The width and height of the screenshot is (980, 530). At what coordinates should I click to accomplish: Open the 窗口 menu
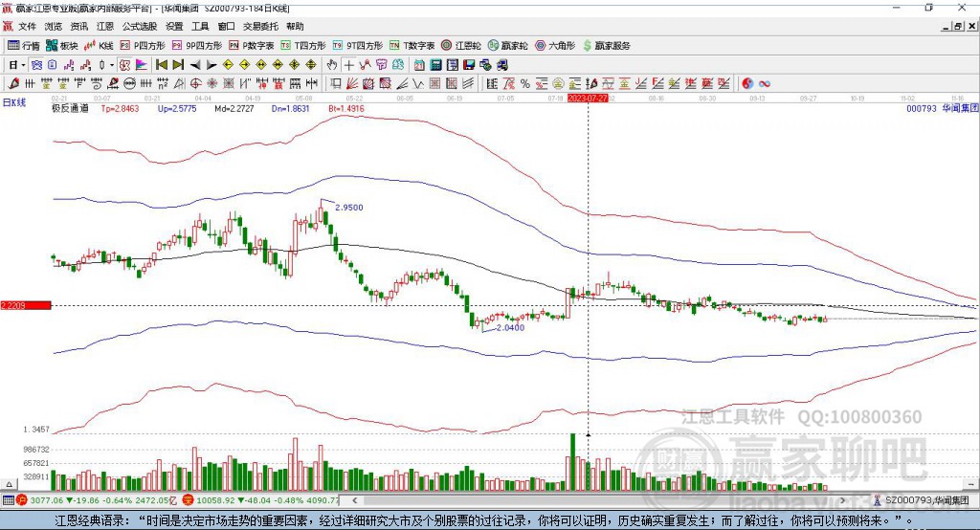point(226,26)
